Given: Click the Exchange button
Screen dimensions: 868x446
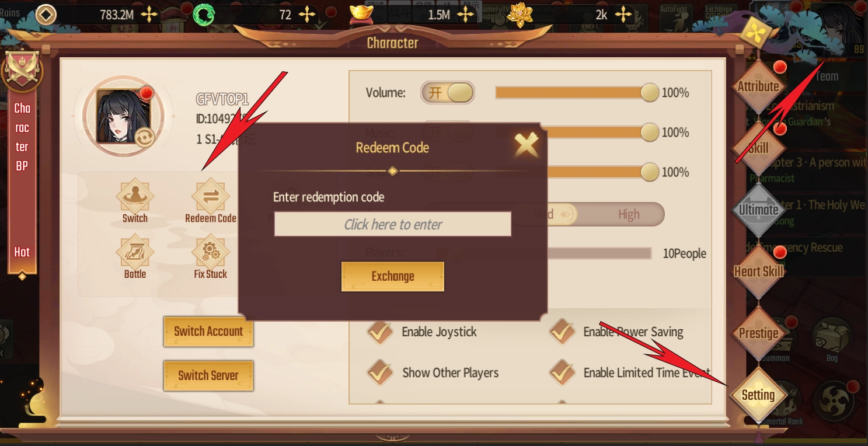Looking at the screenshot, I should (393, 276).
